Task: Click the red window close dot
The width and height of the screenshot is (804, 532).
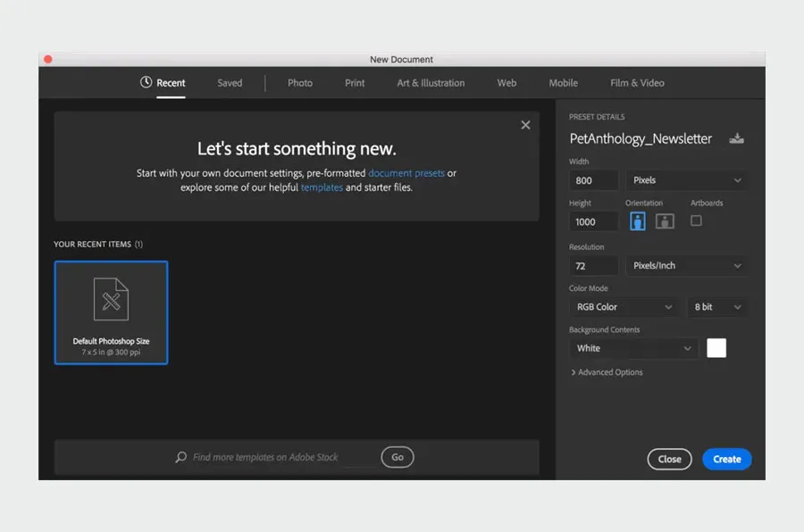Action: click(48, 60)
